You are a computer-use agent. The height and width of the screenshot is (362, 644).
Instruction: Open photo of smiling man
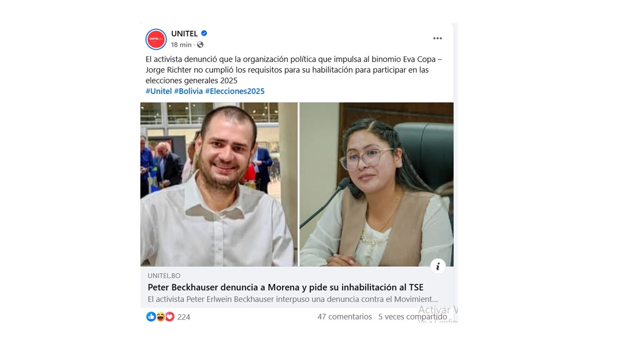(219, 185)
